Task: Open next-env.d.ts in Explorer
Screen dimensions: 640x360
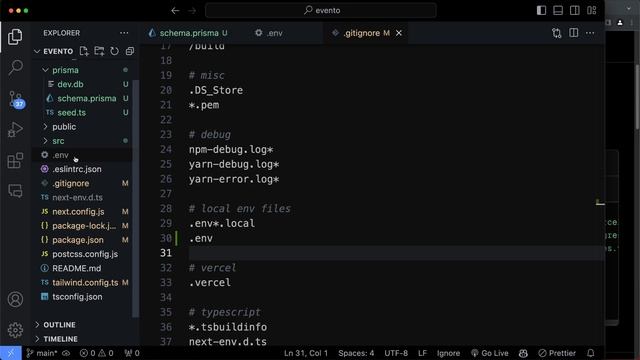Action: tap(77, 198)
